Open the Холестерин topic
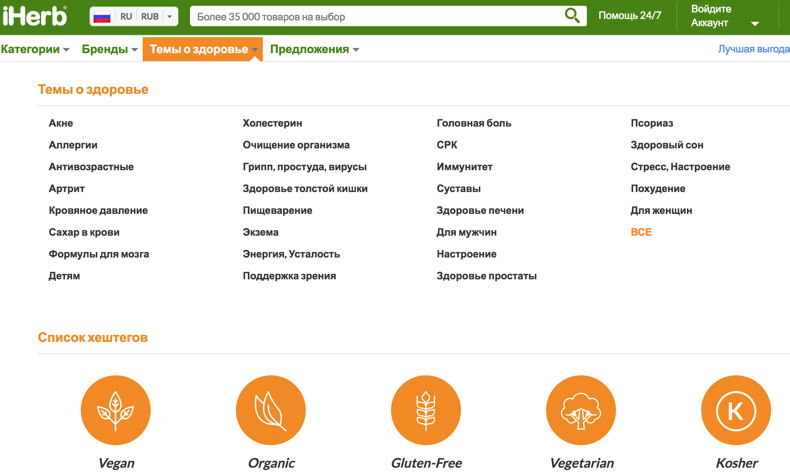The height and width of the screenshot is (475, 790). [273, 123]
